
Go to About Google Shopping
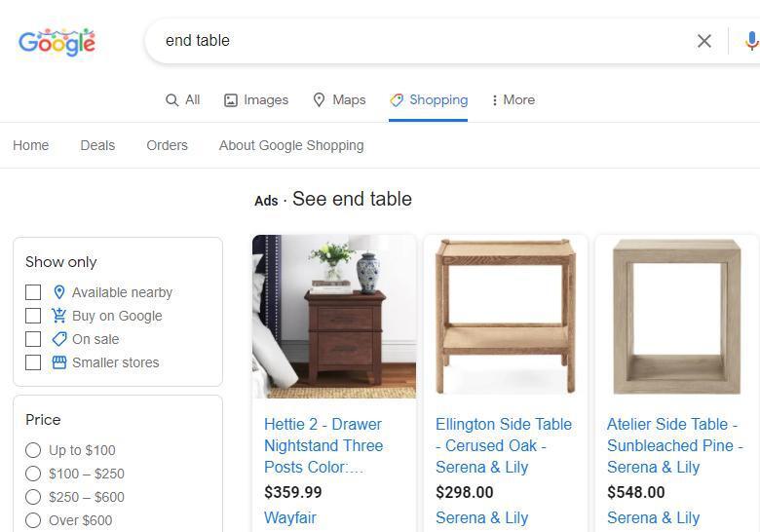pyautogui.click(x=291, y=145)
